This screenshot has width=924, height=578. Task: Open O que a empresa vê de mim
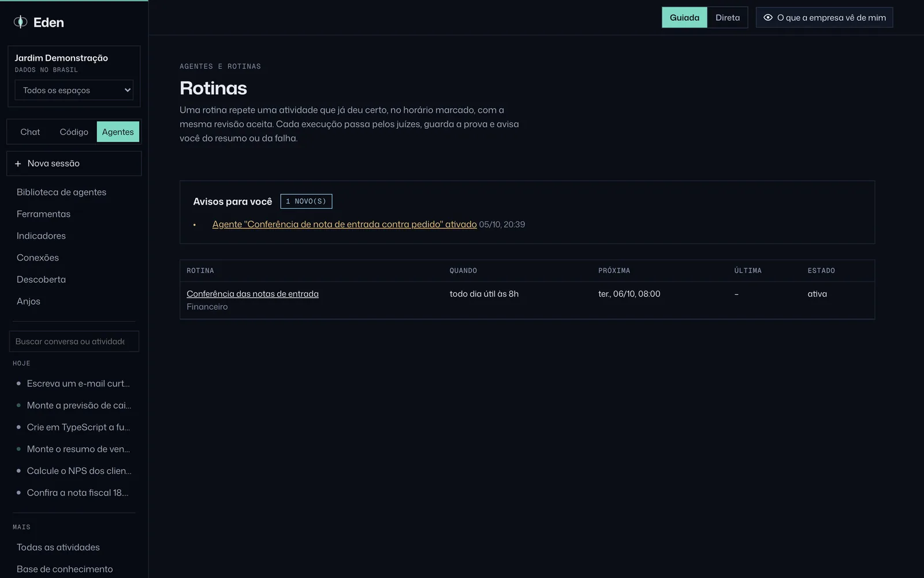pos(825,17)
